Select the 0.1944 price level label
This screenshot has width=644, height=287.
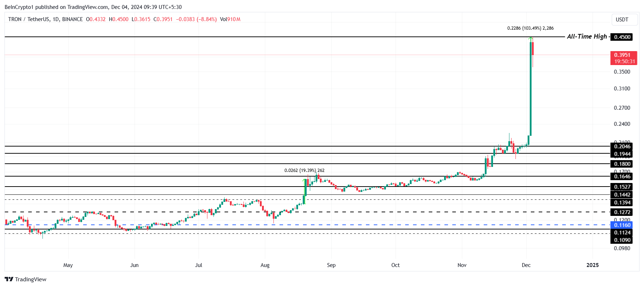coord(622,154)
